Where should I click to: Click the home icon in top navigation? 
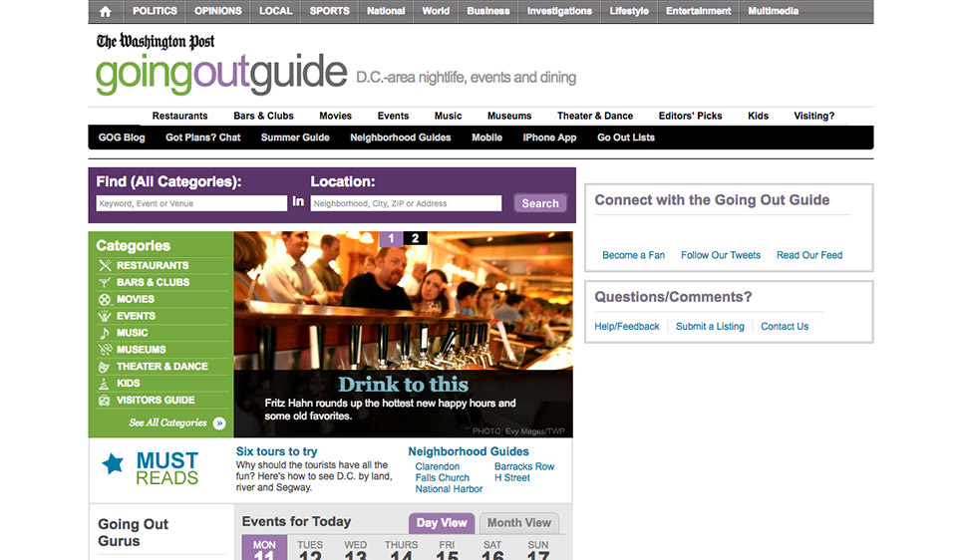106,11
